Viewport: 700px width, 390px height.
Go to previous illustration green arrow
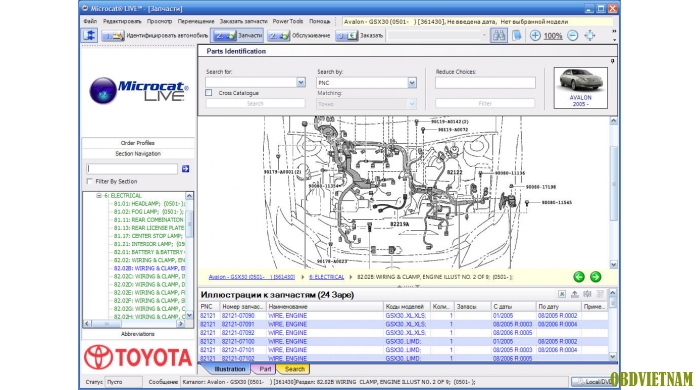579,277
